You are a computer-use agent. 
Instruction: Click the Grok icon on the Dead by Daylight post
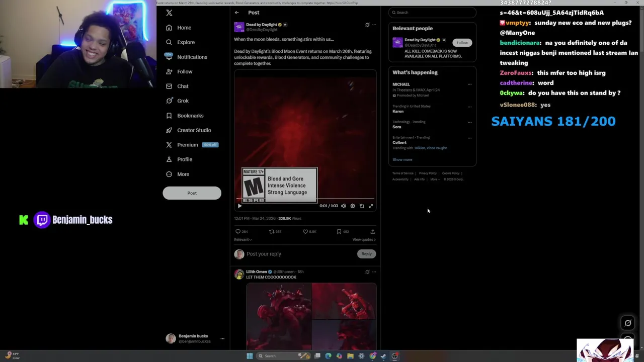pos(367,25)
